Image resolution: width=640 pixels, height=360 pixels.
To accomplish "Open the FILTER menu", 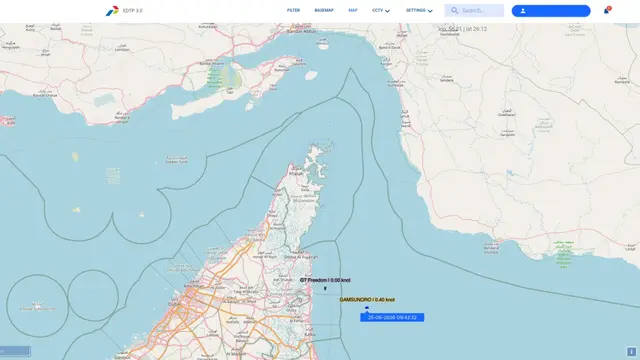I will pyautogui.click(x=293, y=10).
